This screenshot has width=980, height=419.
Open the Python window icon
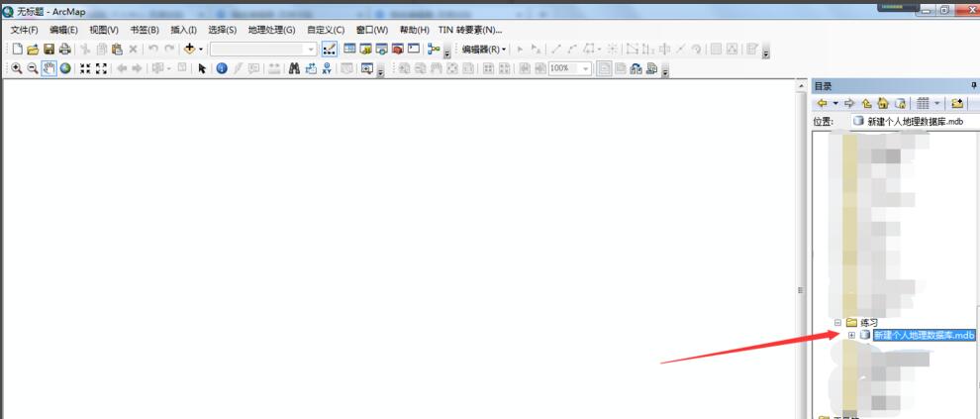[x=413, y=49]
